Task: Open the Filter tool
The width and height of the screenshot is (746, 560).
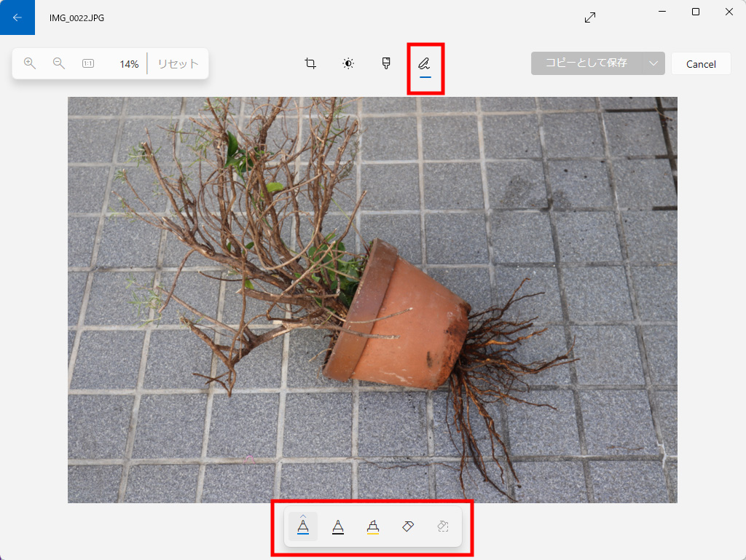Action: click(386, 63)
